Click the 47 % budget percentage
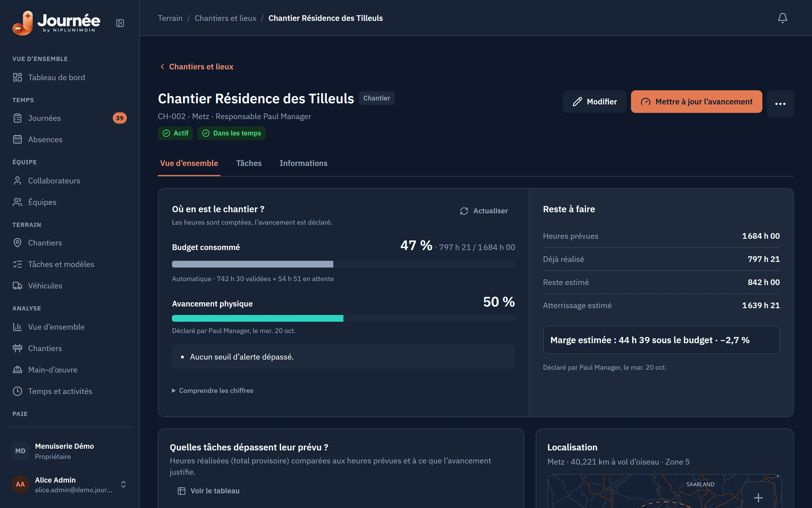812x508 pixels. coord(416,245)
